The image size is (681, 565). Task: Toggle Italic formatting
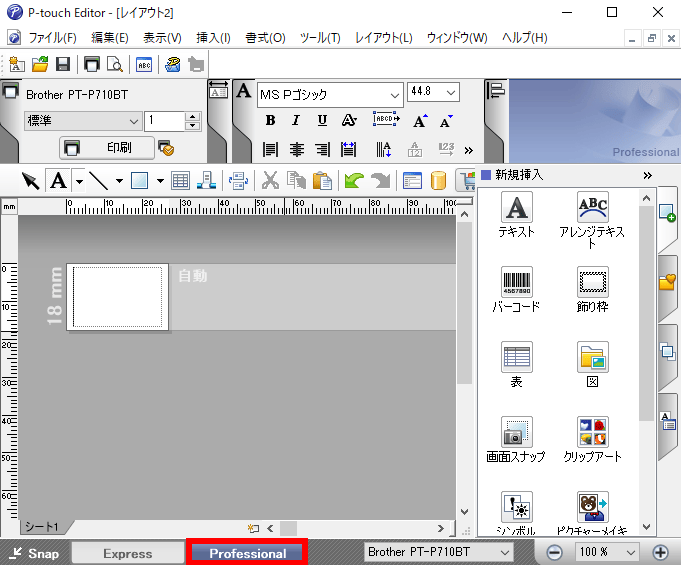click(x=296, y=120)
